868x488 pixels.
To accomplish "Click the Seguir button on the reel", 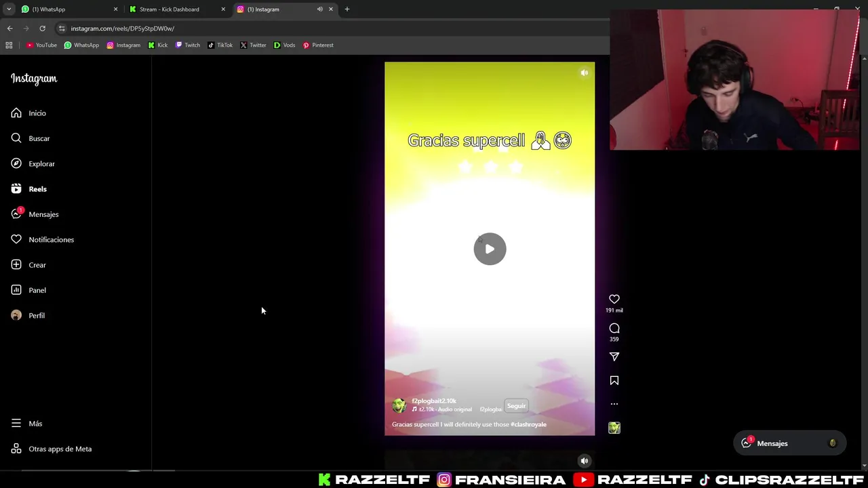I will pos(516,406).
